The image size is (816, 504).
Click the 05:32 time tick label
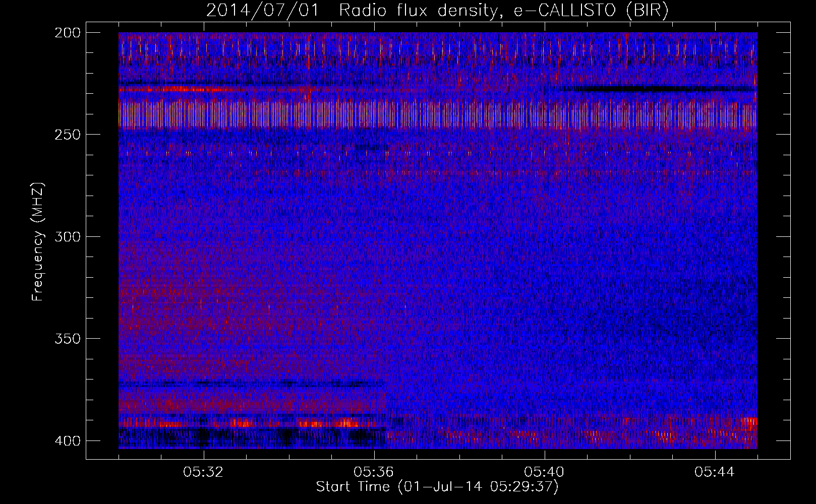pyautogui.click(x=204, y=472)
